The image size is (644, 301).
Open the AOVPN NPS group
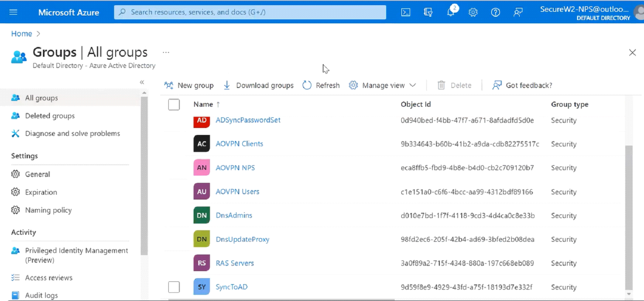pos(235,167)
